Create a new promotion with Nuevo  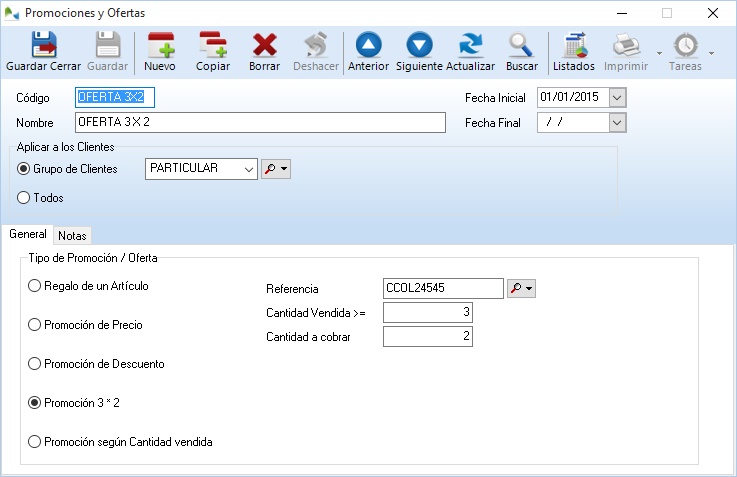tap(160, 46)
